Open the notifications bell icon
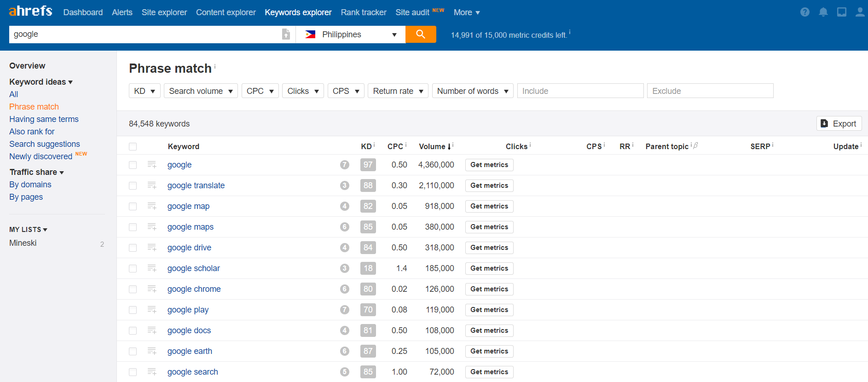 coord(823,12)
